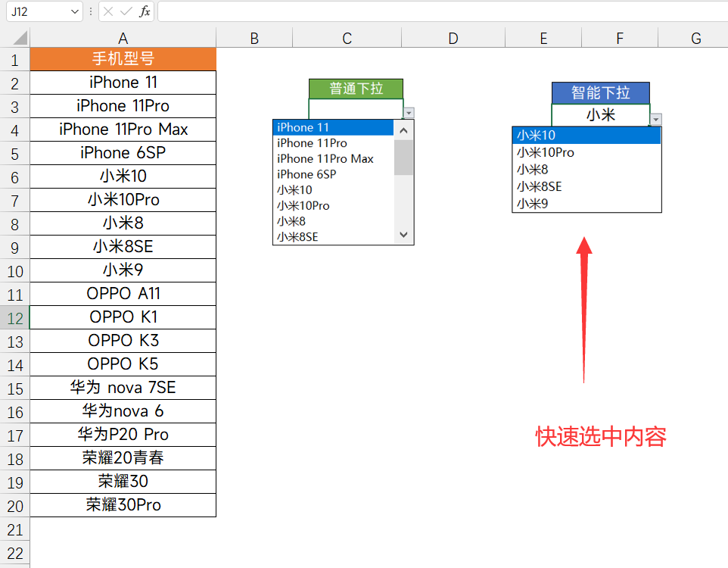Choose 小米10Pro from the smart dropdown list

coord(545,153)
